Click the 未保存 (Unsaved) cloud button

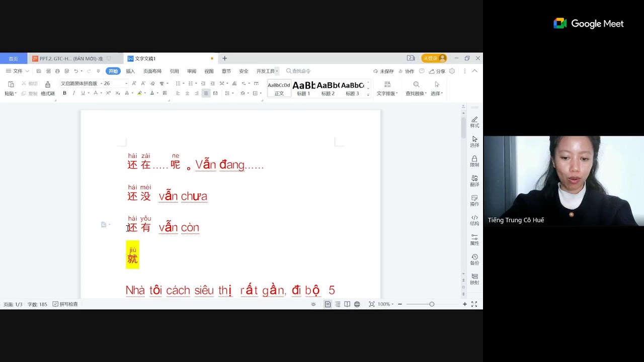point(383,71)
